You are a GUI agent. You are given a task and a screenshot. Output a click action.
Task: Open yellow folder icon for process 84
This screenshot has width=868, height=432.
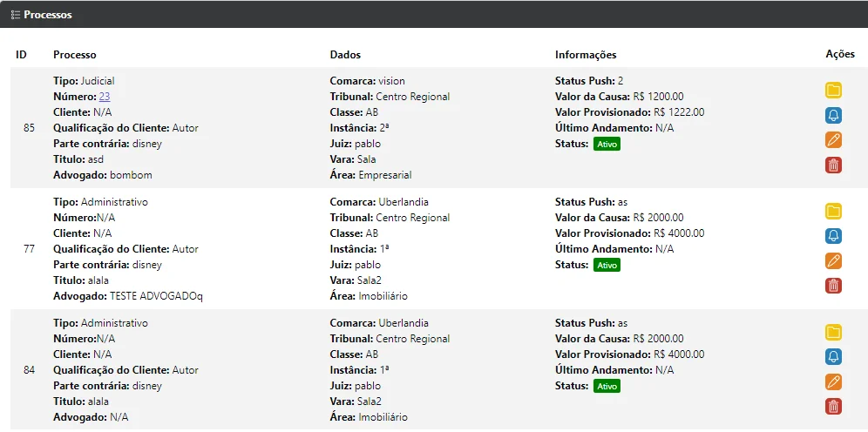(833, 332)
